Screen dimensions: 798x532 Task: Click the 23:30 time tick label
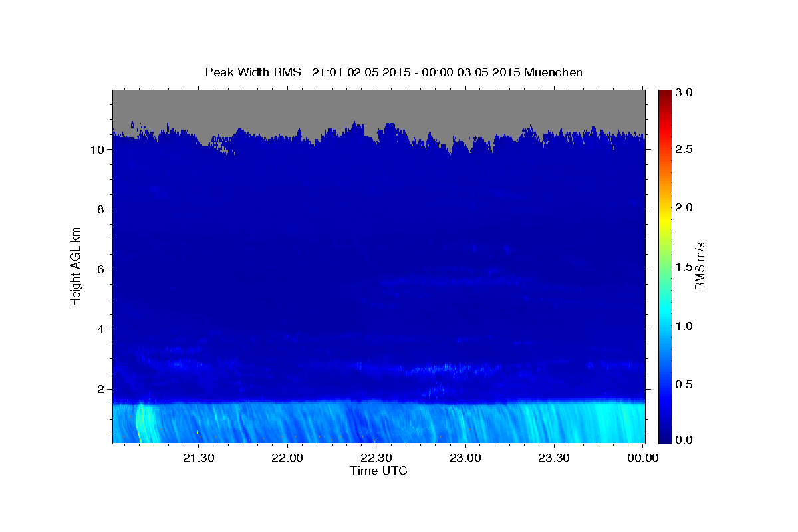554,458
